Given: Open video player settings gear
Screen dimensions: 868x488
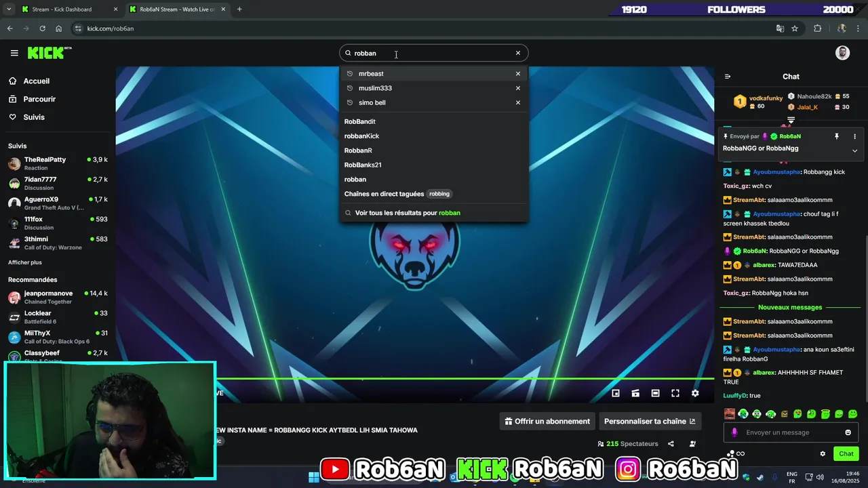Looking at the screenshot, I should (x=695, y=393).
